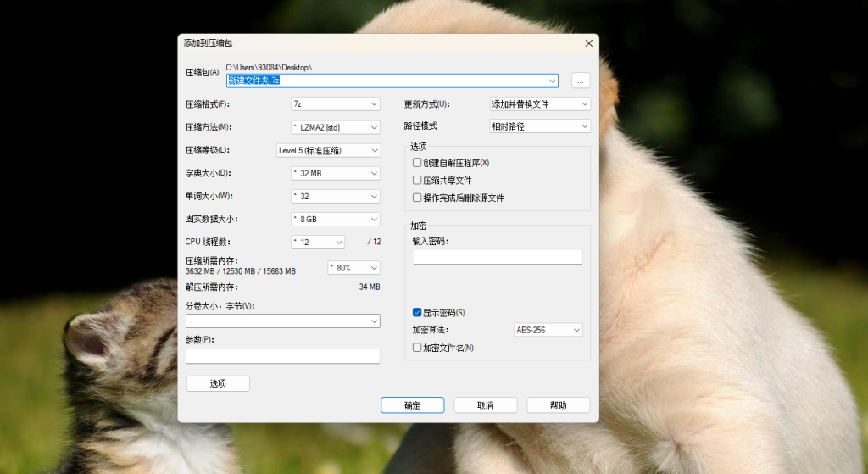Image resolution: width=868 pixels, height=474 pixels.
Task: Click the C:\Users\93084\Desktop\ path text
Action: tap(269, 68)
